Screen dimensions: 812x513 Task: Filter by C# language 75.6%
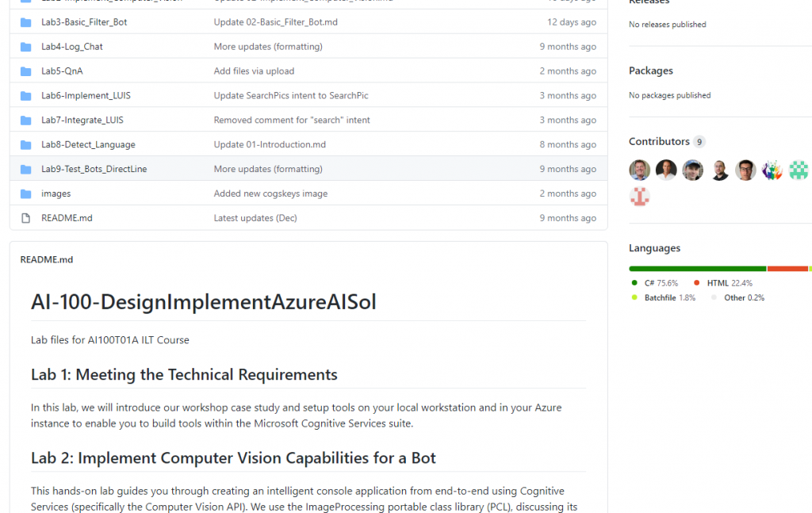(x=660, y=283)
